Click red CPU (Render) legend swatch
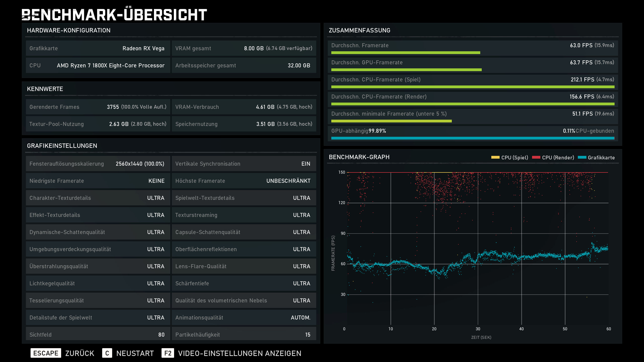The width and height of the screenshot is (644, 362). (536, 158)
